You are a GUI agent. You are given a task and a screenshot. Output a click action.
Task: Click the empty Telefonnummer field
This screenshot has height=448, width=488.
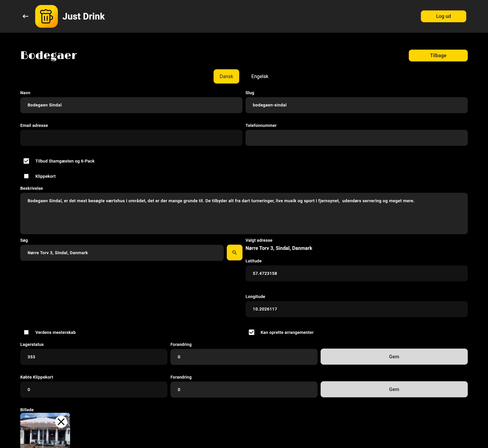[356, 138]
